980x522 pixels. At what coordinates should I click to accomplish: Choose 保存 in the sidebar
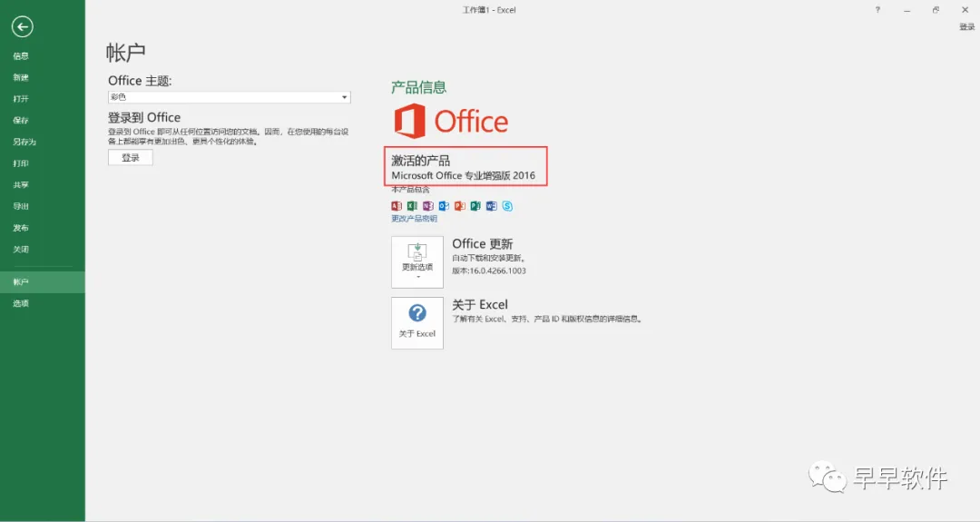(x=43, y=120)
